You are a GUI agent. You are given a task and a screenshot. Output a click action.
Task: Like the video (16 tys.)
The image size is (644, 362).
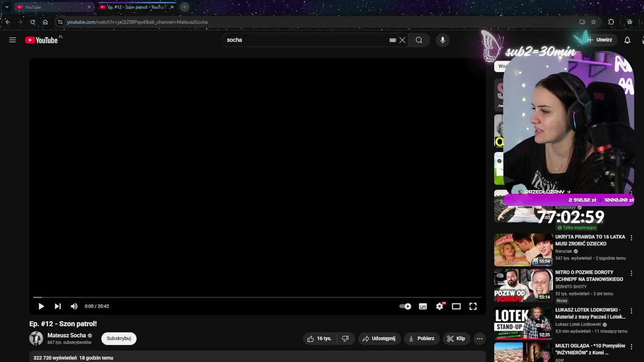[319, 338]
